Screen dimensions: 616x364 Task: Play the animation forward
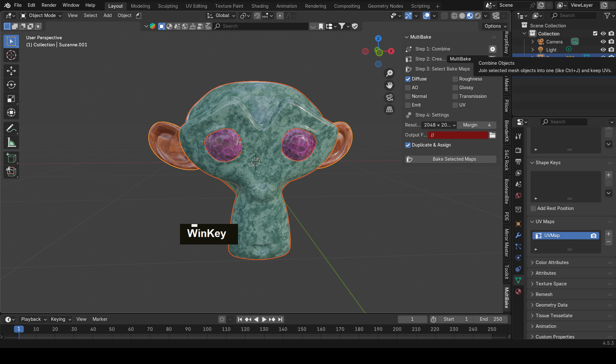pos(264,319)
